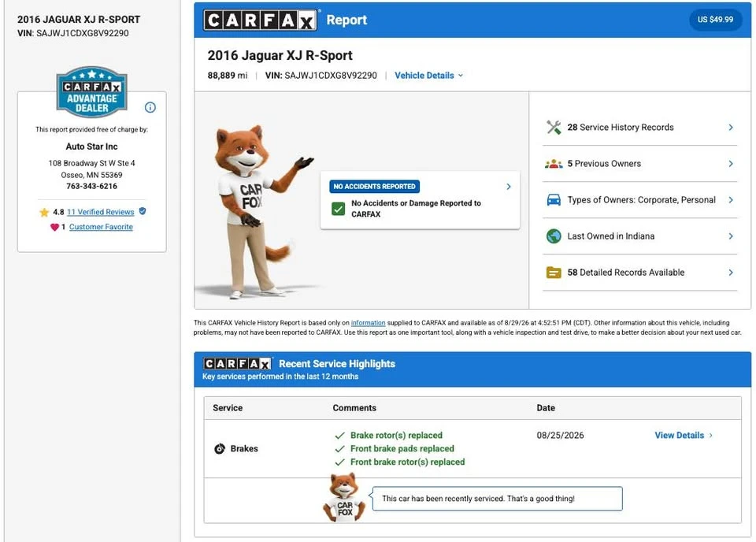Open Types of Owners chevron
The image size is (756, 542).
tap(731, 199)
